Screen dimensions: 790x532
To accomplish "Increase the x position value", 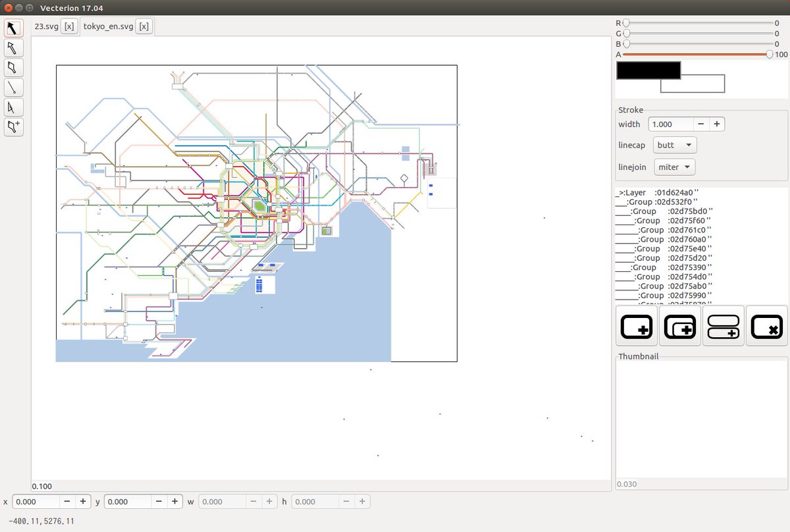I will pos(83,502).
